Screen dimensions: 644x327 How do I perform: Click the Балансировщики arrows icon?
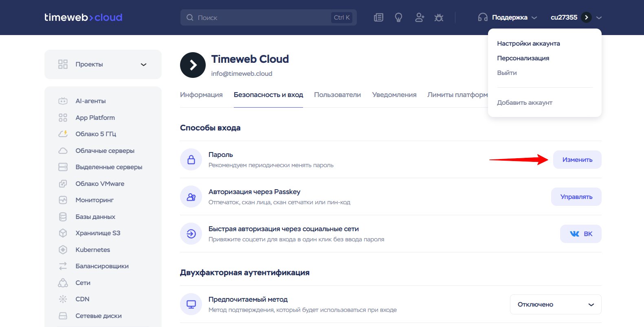[x=63, y=266]
